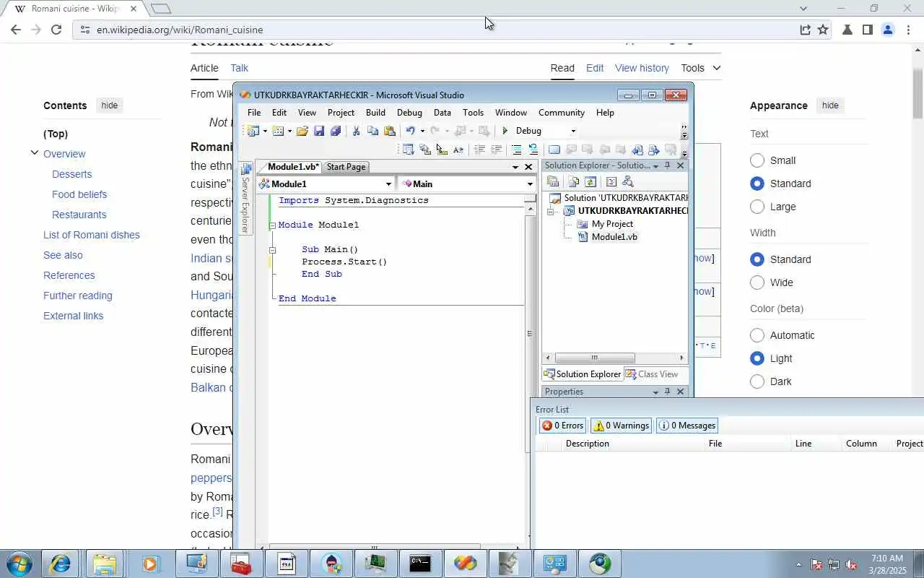
Task: Open the Command Prompt taskbar icon
Action: (420, 564)
